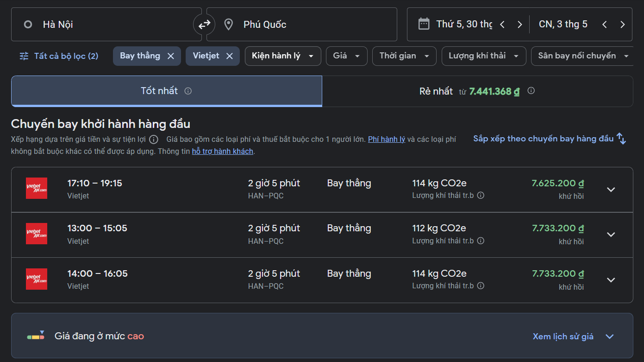Viewport: 644px width, 362px height.
Task: Expand the 17:10 – 19:15 flight details
Action: coord(611,190)
